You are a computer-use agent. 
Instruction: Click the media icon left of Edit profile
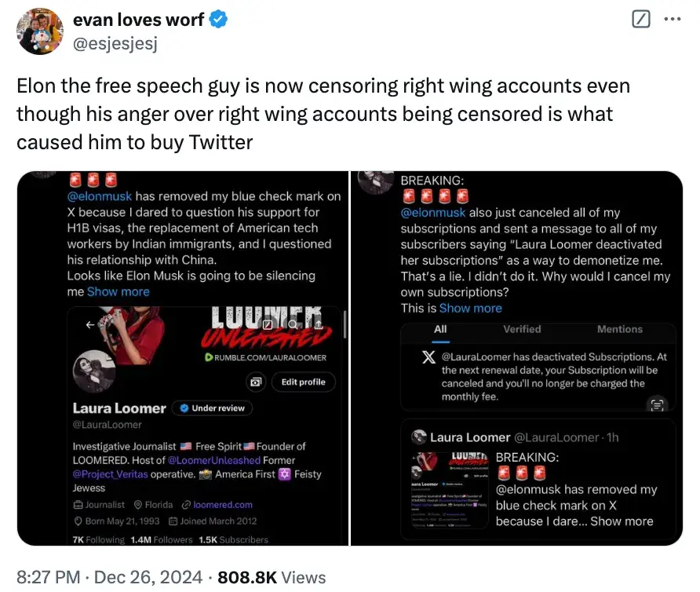[x=256, y=382]
